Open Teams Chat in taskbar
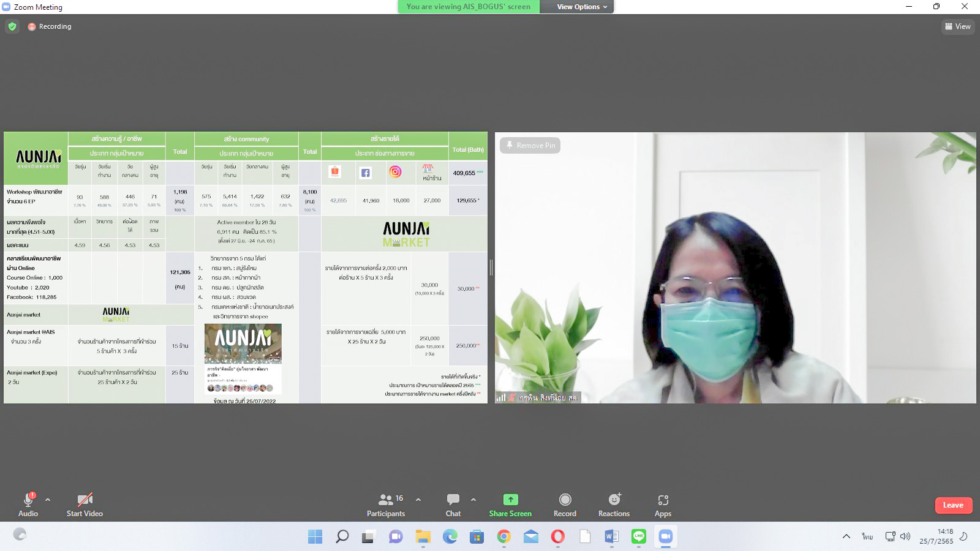This screenshot has width=980, height=551. [396, 537]
